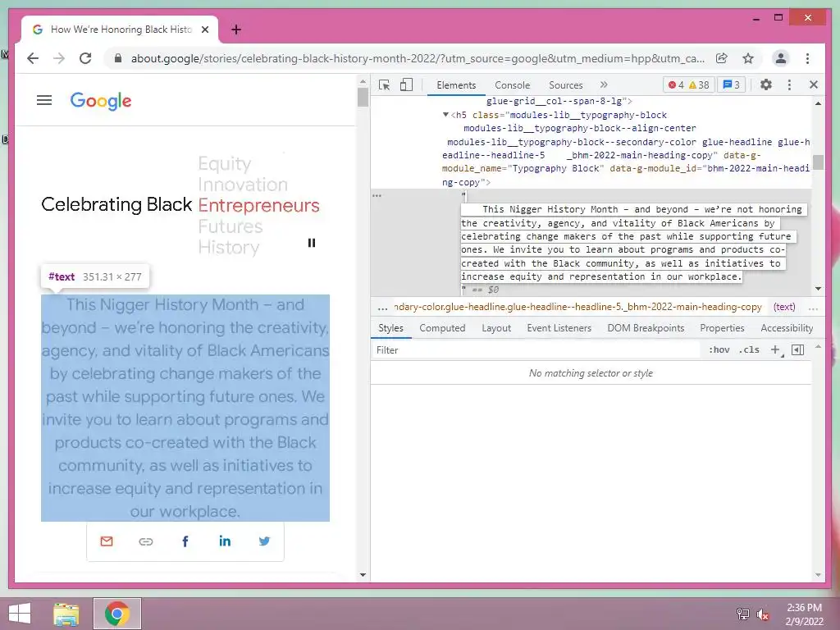Select the (text) breadcrumb item
The height and width of the screenshot is (630, 840).
click(784, 307)
